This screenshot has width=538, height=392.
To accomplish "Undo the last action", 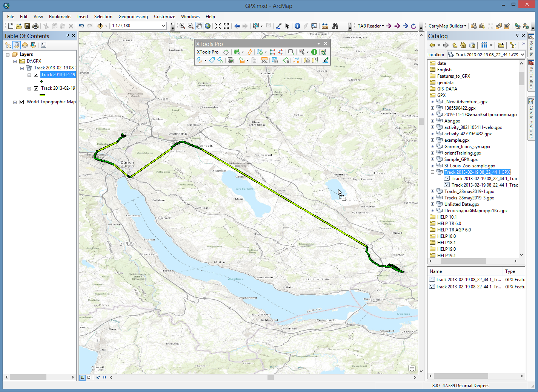I will [81, 26].
